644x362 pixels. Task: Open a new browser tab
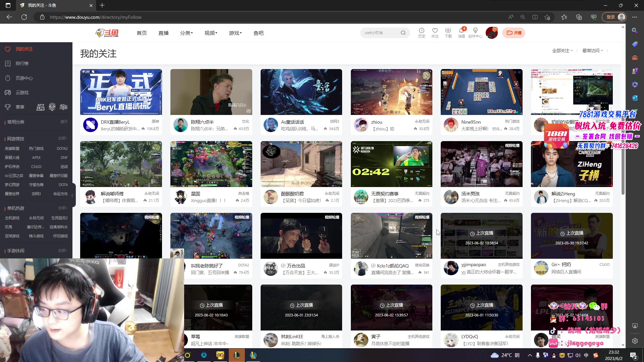102,5
